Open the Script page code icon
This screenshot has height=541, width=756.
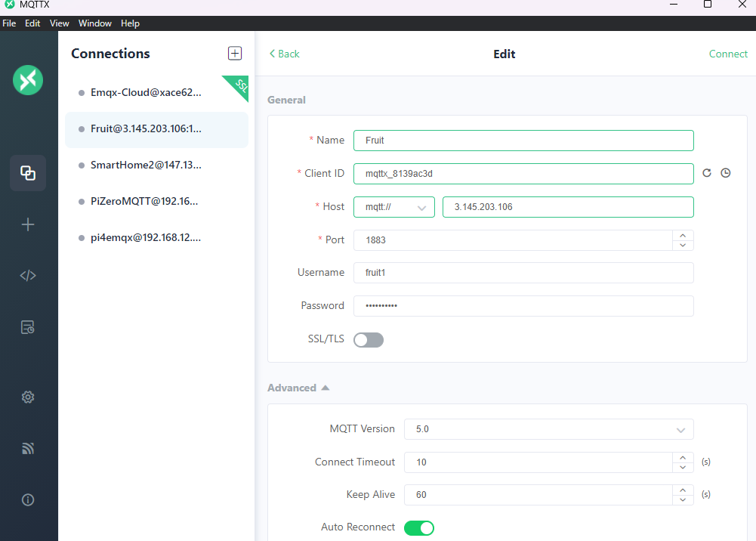coord(28,275)
